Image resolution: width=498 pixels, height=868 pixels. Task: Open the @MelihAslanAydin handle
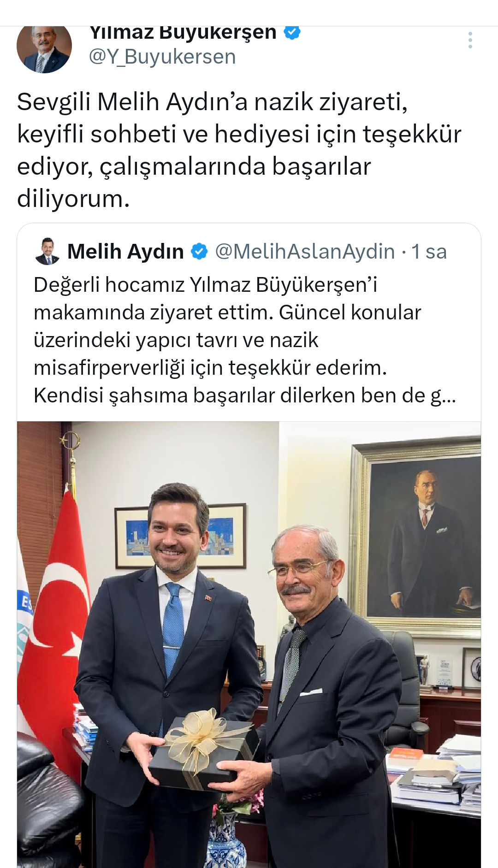click(305, 252)
